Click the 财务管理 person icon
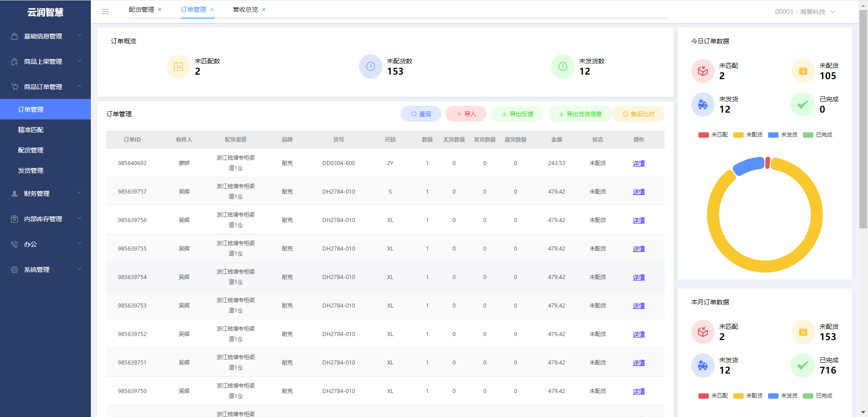Screen dimensions: 868x417 click(x=14, y=194)
